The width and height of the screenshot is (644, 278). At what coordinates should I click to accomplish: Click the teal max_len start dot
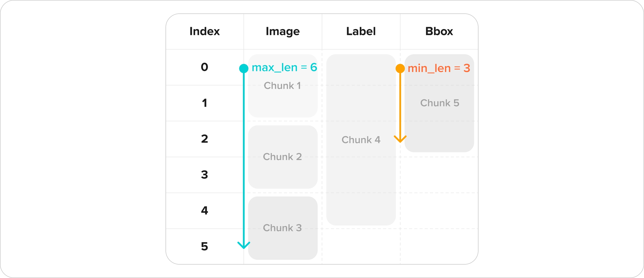click(x=244, y=68)
